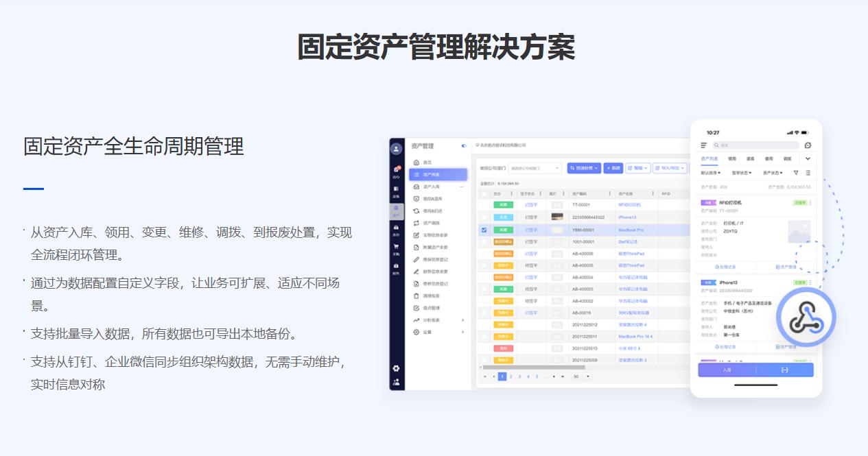Switch to the 资产列表 tab on phone

coord(709,159)
